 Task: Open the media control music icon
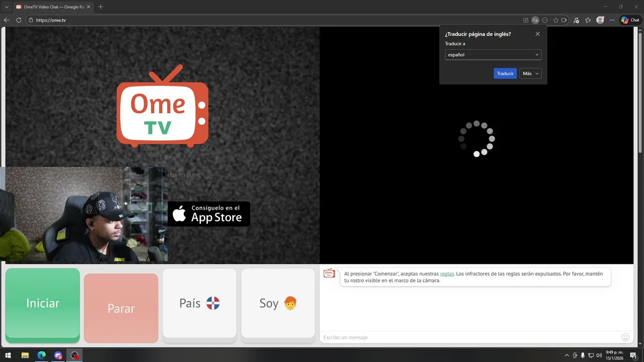point(577,20)
